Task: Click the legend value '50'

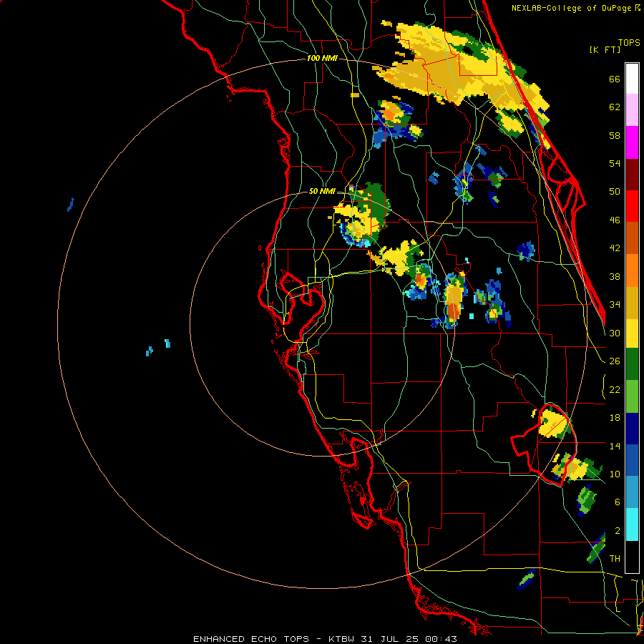Action: [x=615, y=192]
